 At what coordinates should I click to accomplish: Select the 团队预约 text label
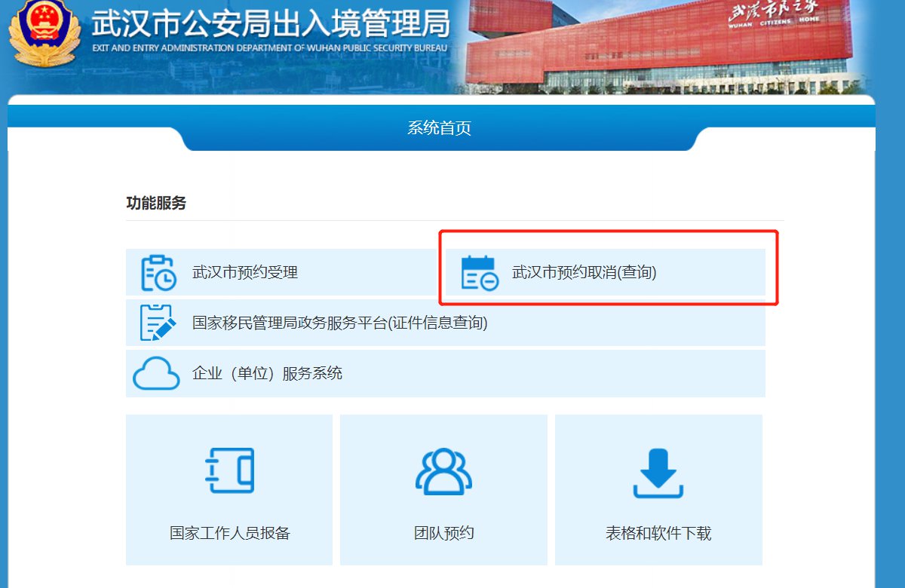click(x=443, y=533)
